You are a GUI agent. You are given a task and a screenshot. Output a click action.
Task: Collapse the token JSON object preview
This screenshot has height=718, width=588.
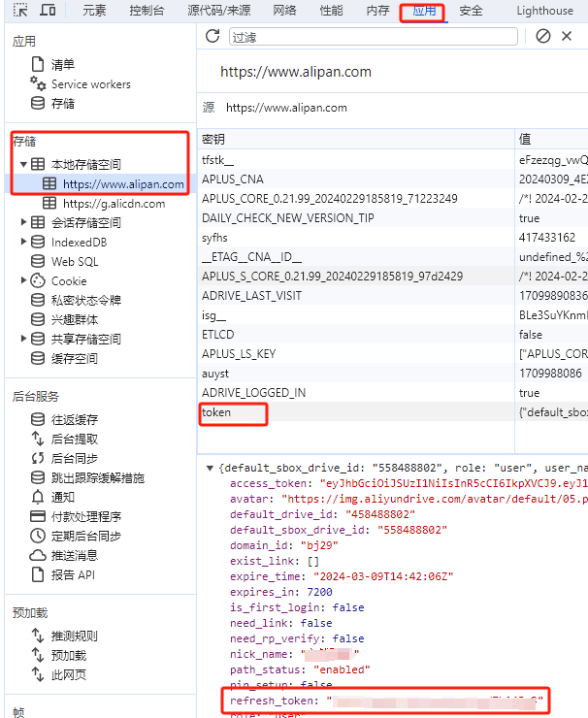coord(212,468)
